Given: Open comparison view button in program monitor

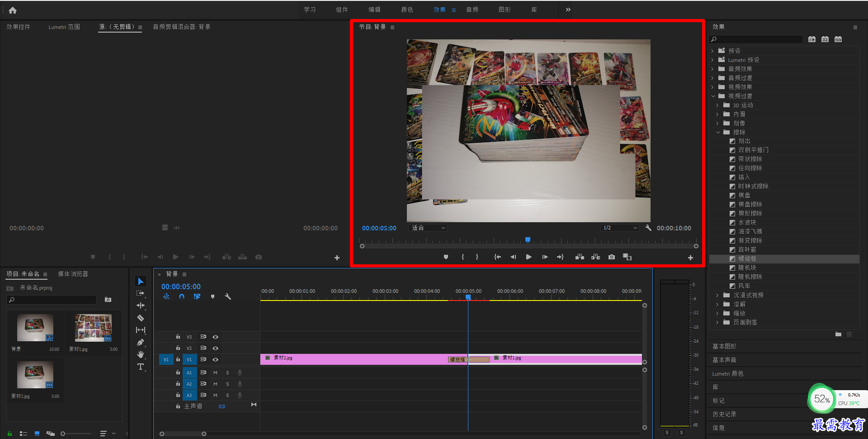Looking at the screenshot, I should coord(627,257).
